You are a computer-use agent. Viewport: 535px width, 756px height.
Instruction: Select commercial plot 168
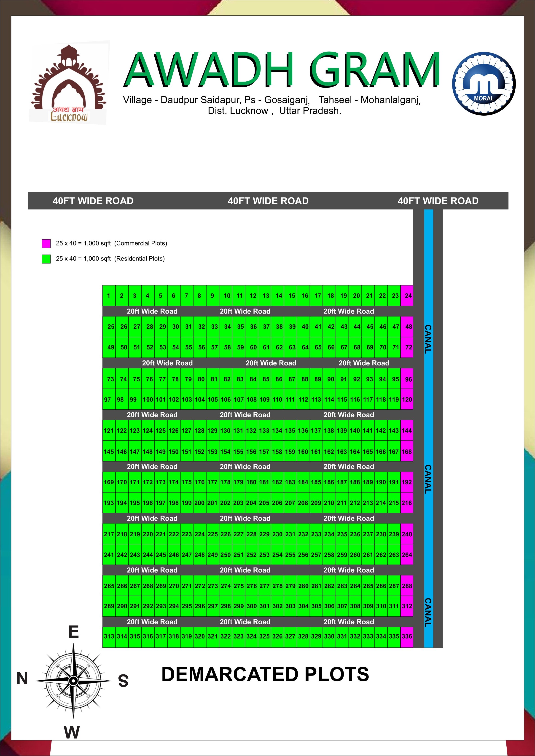[407, 451]
